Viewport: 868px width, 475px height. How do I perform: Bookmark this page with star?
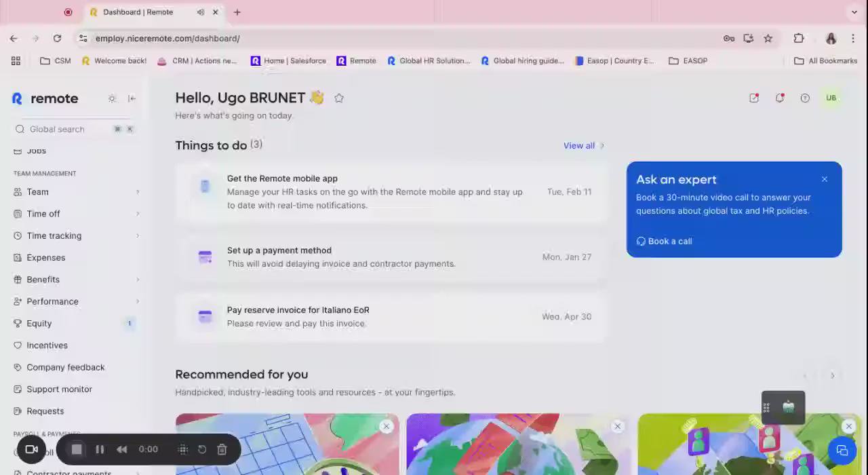click(x=768, y=39)
